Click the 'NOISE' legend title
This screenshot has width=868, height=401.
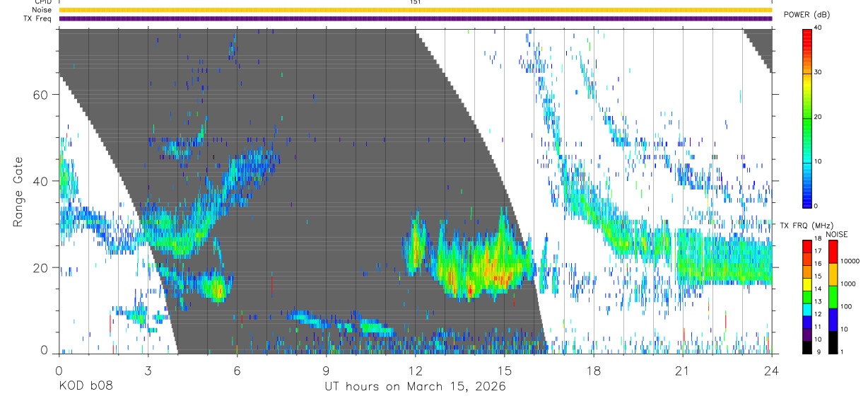click(x=837, y=234)
